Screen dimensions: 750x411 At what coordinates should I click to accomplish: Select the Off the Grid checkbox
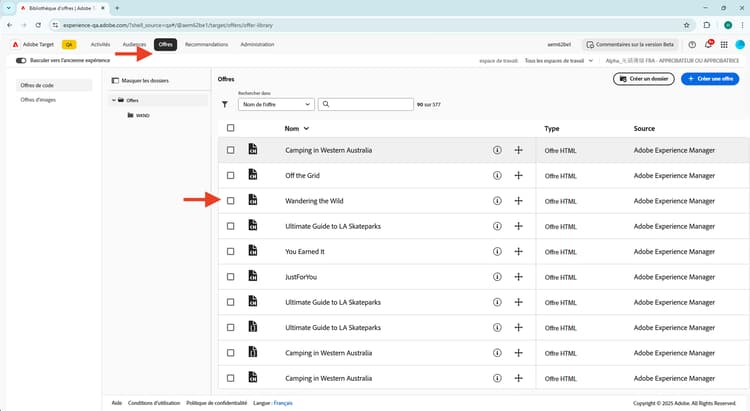(x=231, y=175)
